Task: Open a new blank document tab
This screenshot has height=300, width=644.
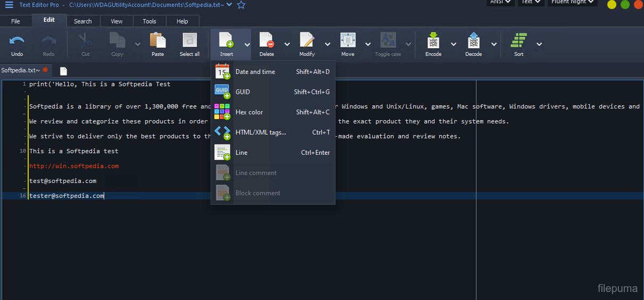Action: [x=63, y=71]
